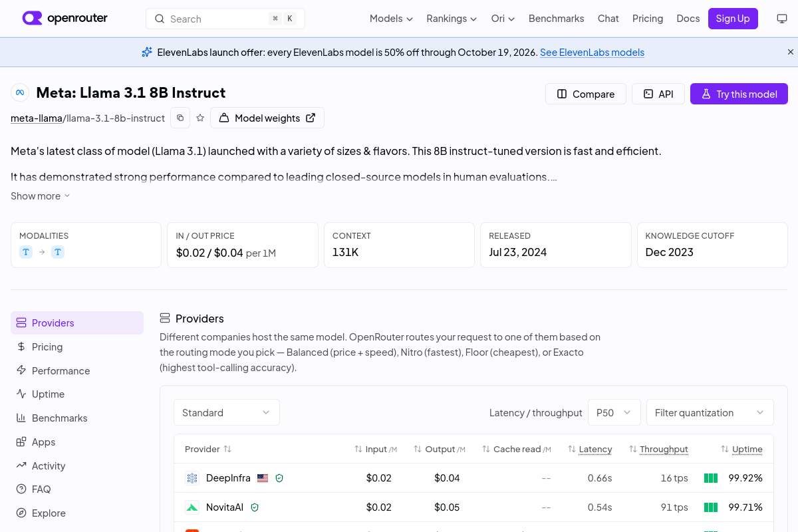
Task: Click the DeepInfra provider logo
Action: pyautogui.click(x=192, y=478)
